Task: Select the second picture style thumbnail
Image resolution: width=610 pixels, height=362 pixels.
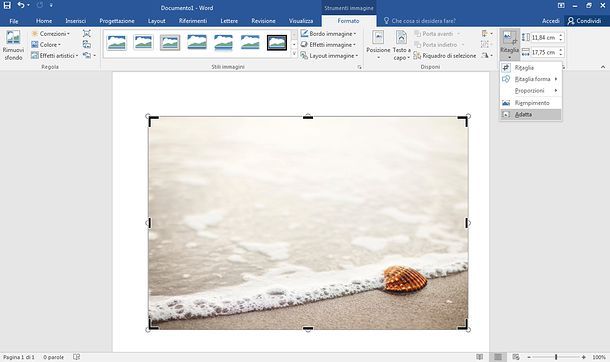Action: point(143,42)
